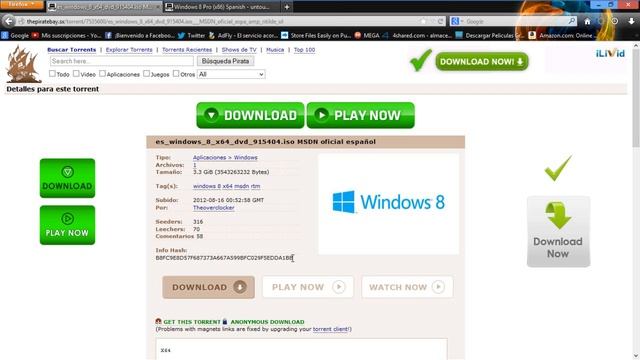The width and height of the screenshot is (640, 360).
Task: Open the x64 tag link
Action: pos(227,186)
